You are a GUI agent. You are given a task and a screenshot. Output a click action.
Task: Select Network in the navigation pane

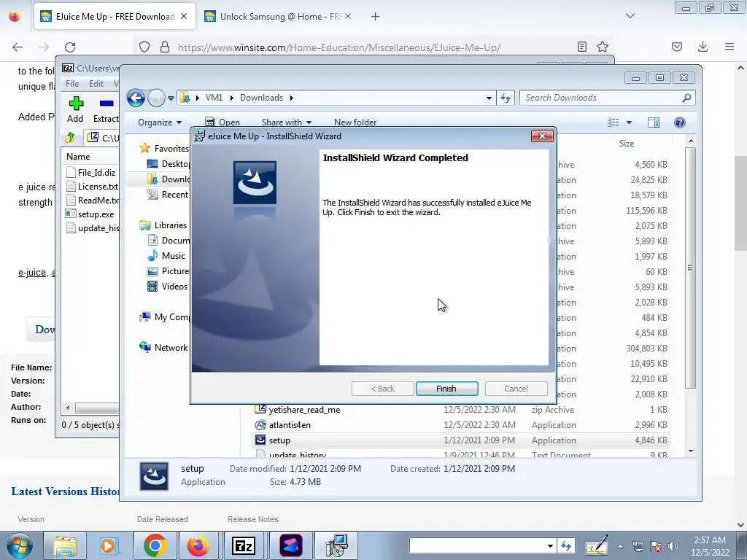(x=163, y=348)
